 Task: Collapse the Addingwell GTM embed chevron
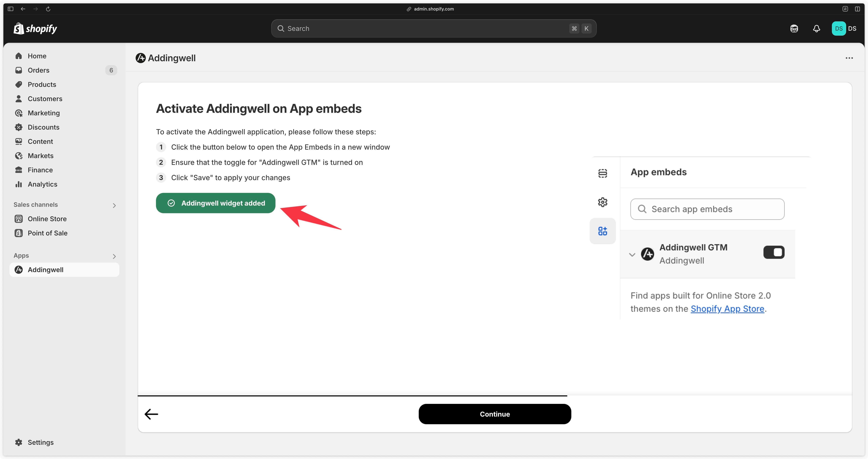coord(632,255)
